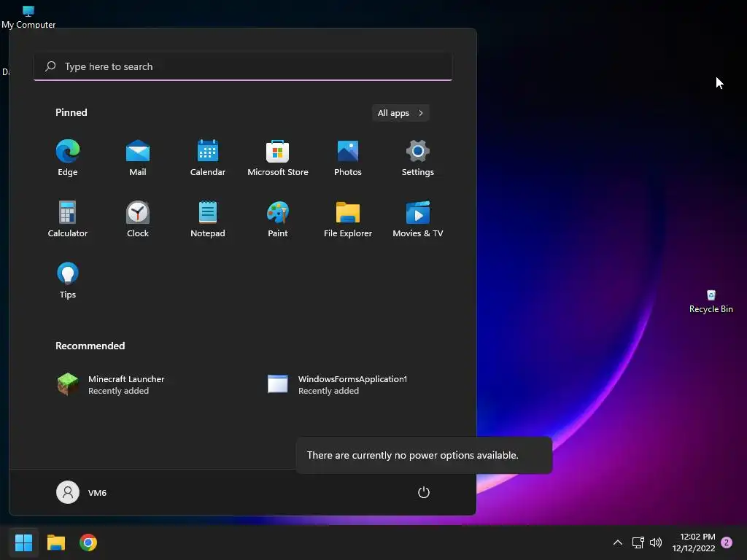
Task: Select the My Computer desktop icon
Action: (28, 17)
